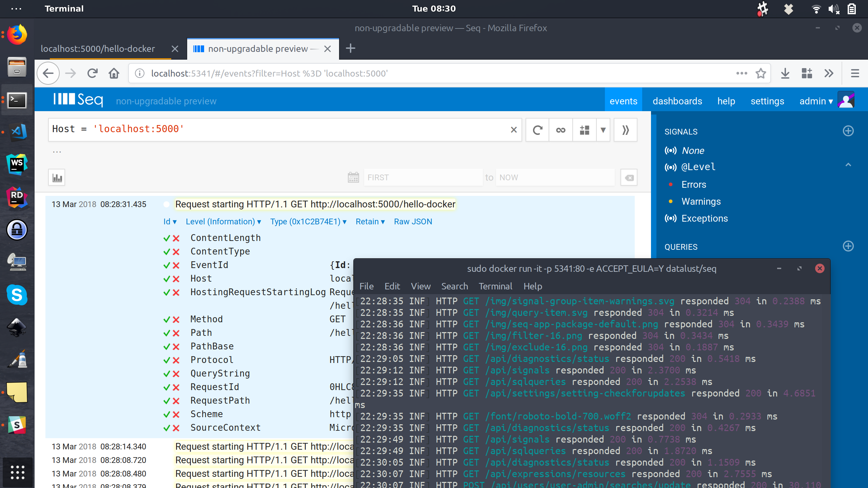Launch Skype from dock

(x=17, y=294)
